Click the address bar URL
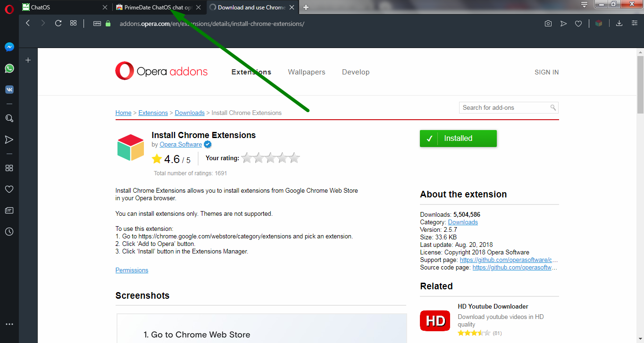644x343 pixels. [x=212, y=24]
